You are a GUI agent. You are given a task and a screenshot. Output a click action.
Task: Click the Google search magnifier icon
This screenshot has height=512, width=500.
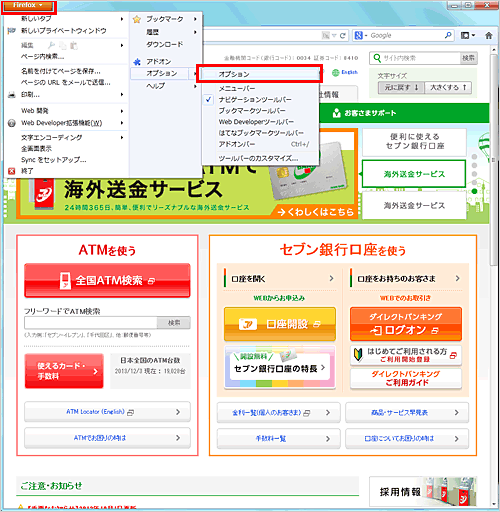coord(448,35)
